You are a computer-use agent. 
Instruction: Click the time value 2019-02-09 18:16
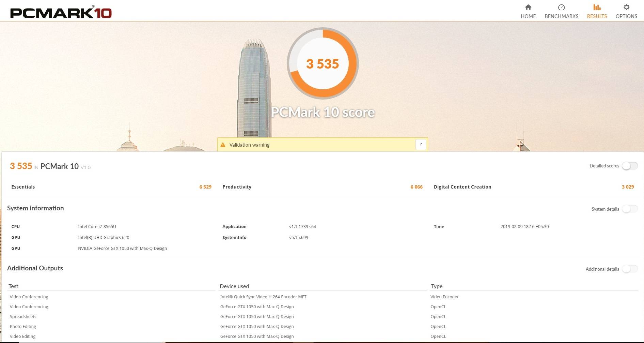click(524, 226)
